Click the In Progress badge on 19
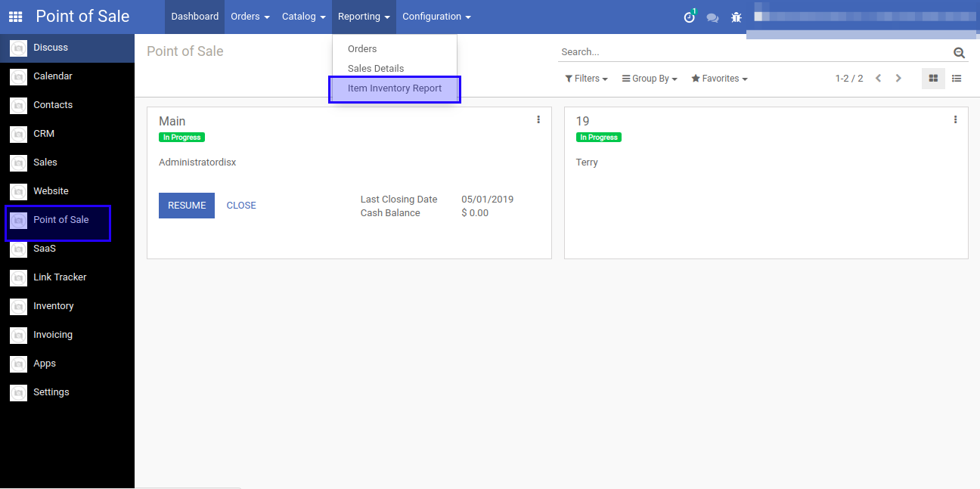 (598, 138)
